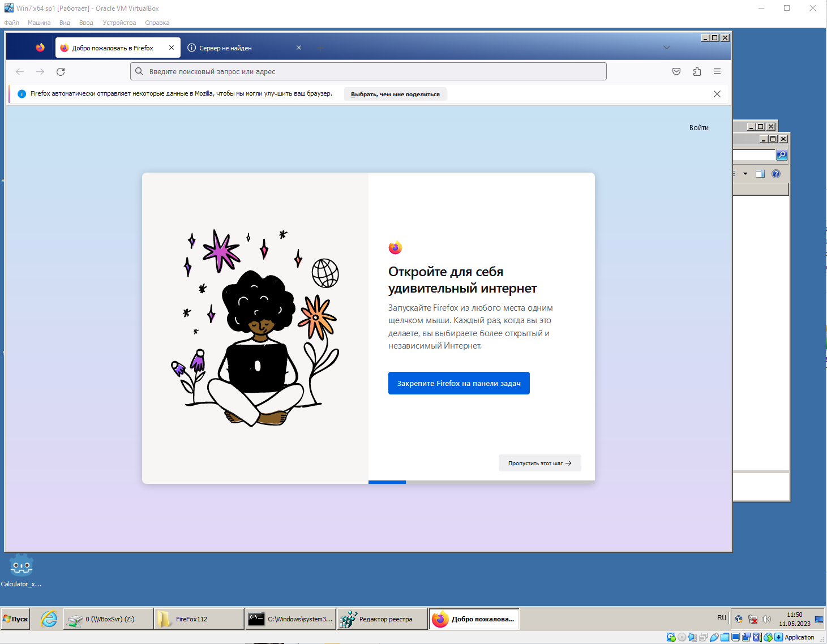
Task: Click the Firefox forward arrow
Action: pos(40,72)
